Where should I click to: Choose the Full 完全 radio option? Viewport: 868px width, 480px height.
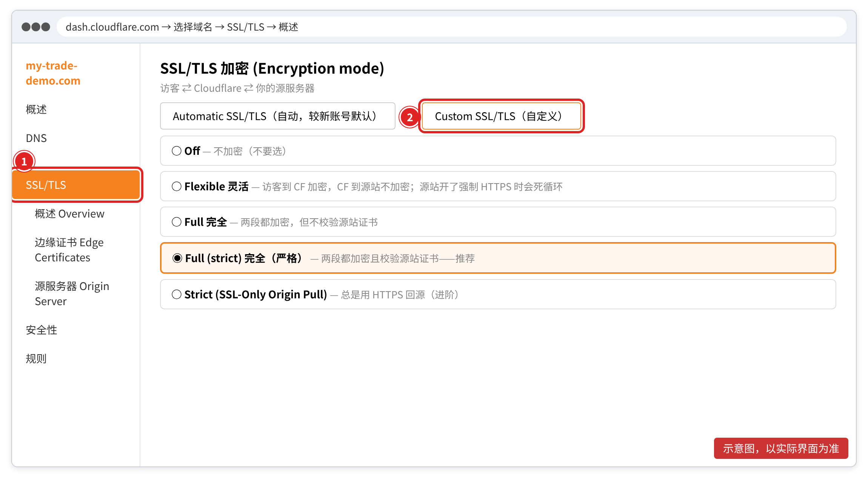(x=176, y=222)
